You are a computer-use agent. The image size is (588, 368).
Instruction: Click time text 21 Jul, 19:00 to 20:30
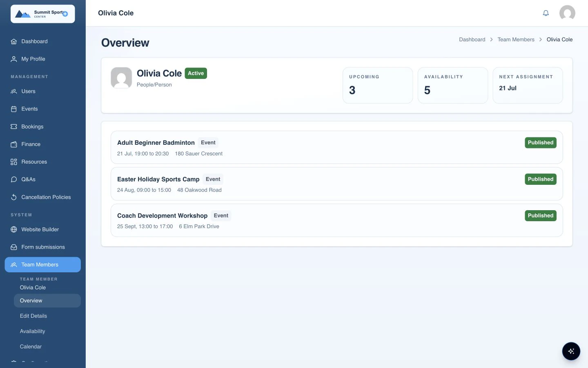(x=143, y=154)
